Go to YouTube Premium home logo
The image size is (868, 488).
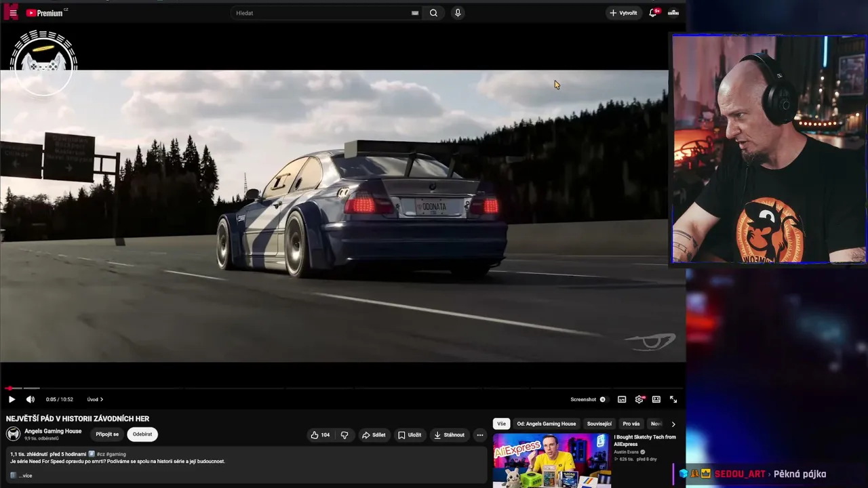46,13
